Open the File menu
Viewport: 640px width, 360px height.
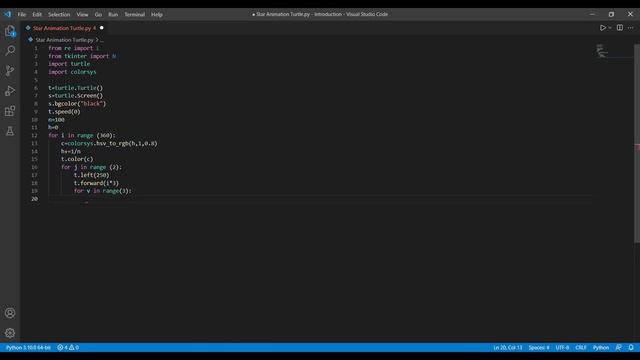pyautogui.click(x=22, y=14)
